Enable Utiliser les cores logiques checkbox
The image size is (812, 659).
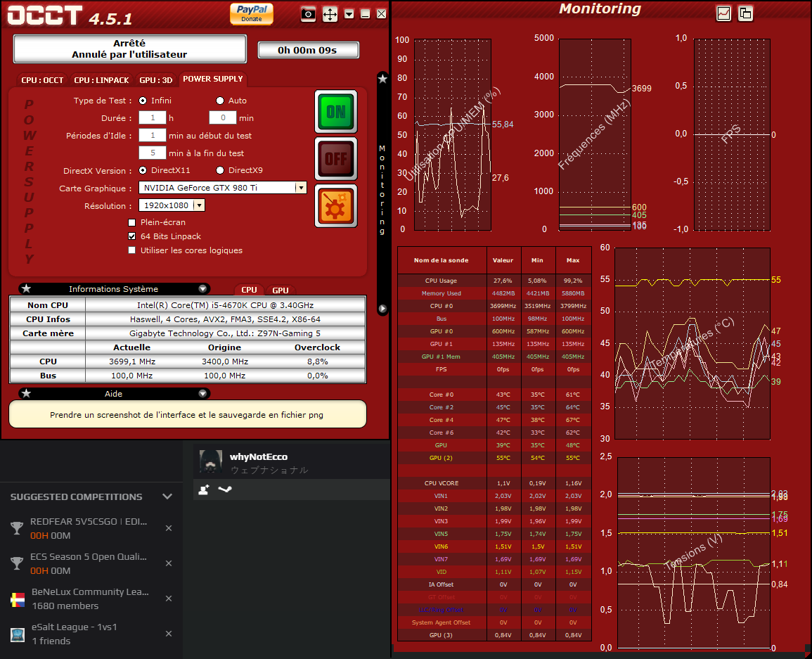coord(132,250)
